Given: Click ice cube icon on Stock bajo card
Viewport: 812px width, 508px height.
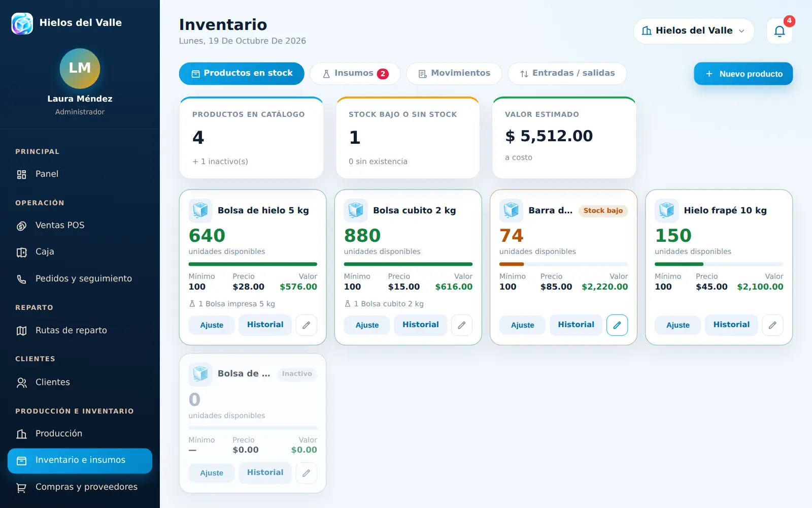Looking at the screenshot, I should coord(511,210).
